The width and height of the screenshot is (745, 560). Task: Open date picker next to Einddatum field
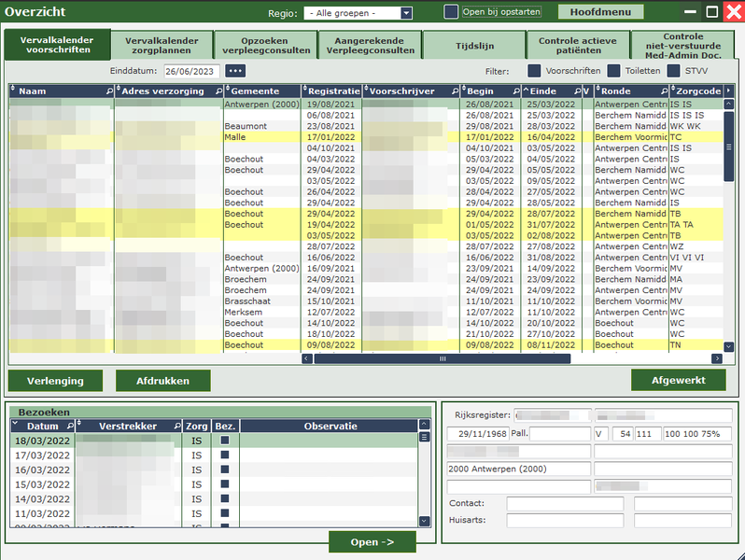tap(235, 71)
